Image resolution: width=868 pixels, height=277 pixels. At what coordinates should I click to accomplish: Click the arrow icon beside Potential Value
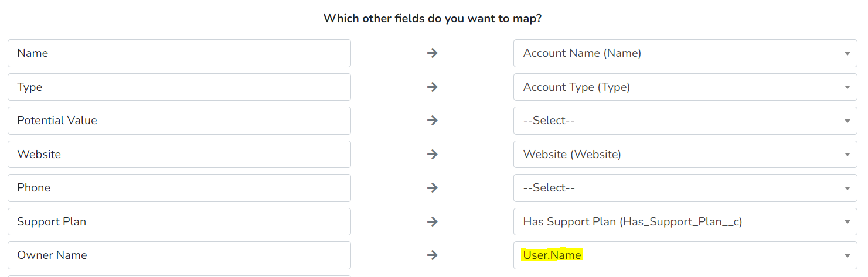[x=433, y=121]
